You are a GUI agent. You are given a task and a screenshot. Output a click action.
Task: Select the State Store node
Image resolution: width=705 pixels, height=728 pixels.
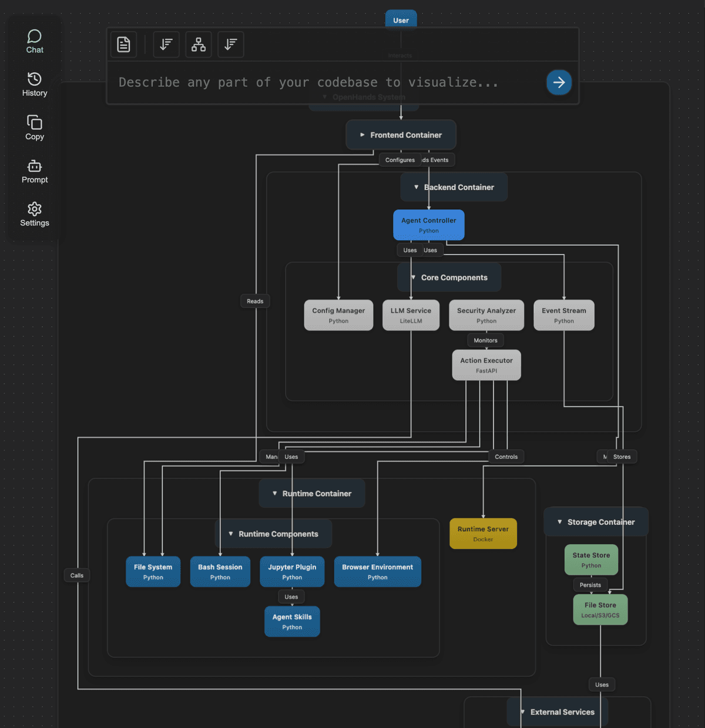(x=591, y=560)
